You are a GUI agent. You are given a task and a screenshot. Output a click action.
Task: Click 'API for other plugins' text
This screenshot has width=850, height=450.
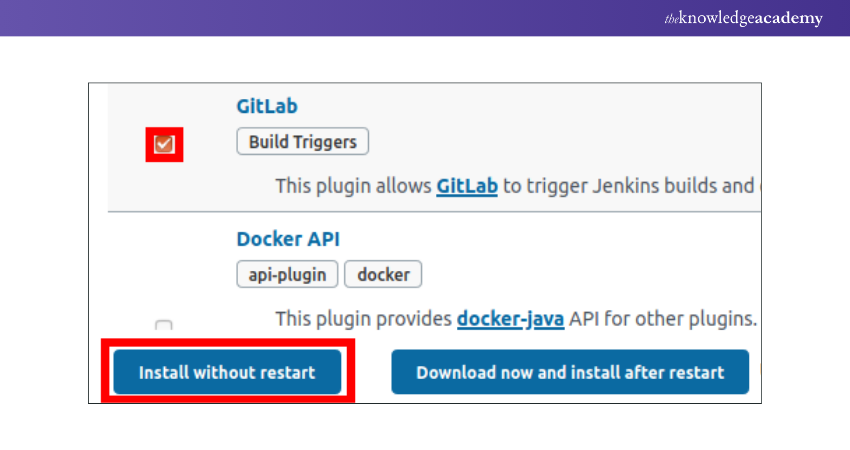[662, 319]
